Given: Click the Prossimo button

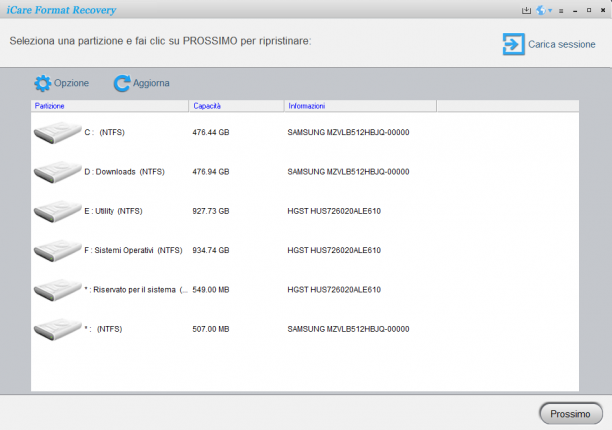Looking at the screenshot, I should point(571,414).
